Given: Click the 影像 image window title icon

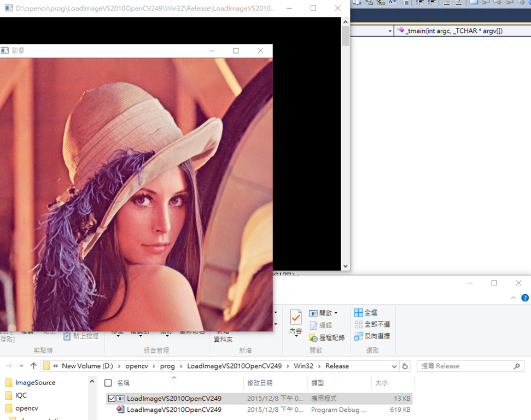Looking at the screenshot, I should [4, 50].
